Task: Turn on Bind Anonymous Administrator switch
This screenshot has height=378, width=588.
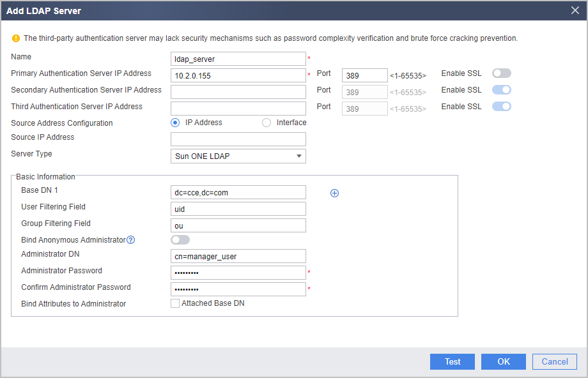Action: [x=180, y=240]
